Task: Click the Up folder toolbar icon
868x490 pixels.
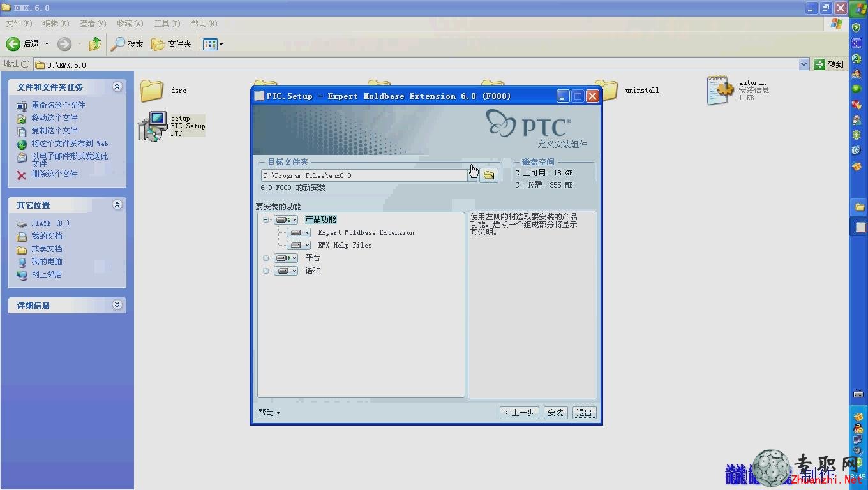Action: click(x=95, y=44)
